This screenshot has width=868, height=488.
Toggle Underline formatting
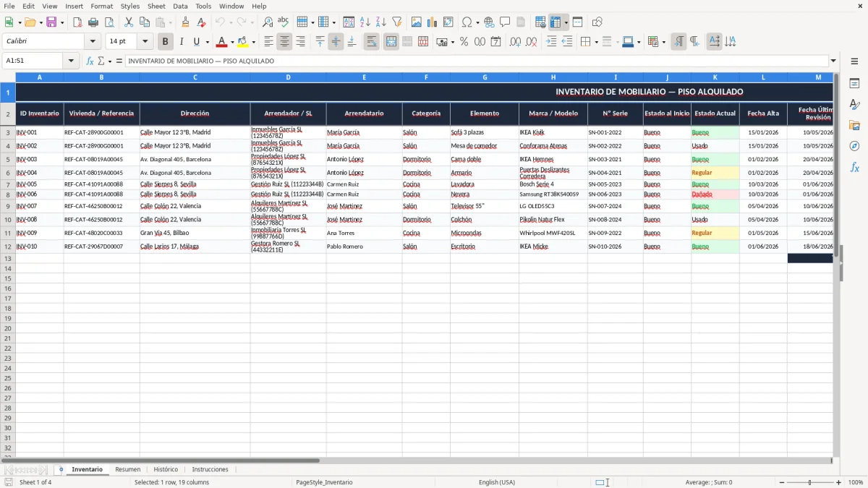point(196,42)
